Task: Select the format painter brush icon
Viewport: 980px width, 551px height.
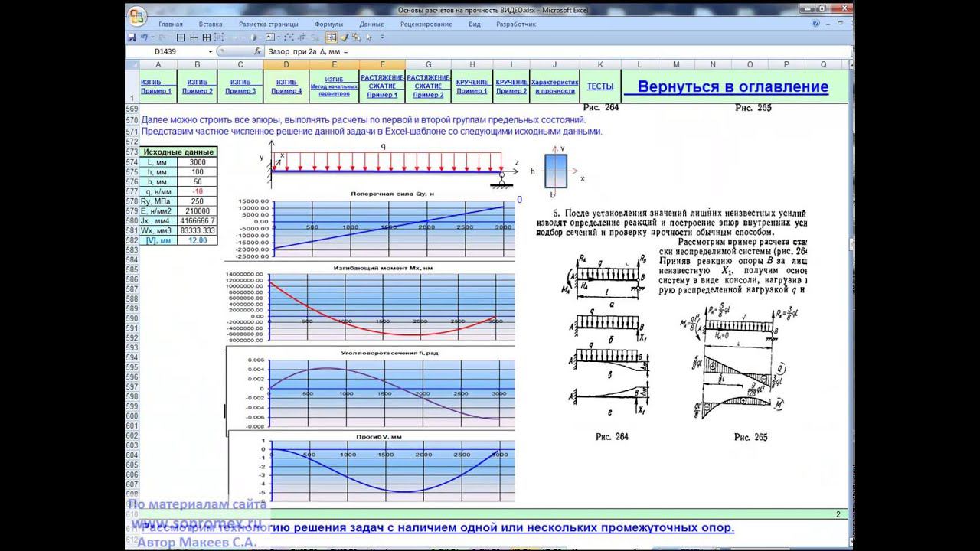Action: (x=345, y=37)
